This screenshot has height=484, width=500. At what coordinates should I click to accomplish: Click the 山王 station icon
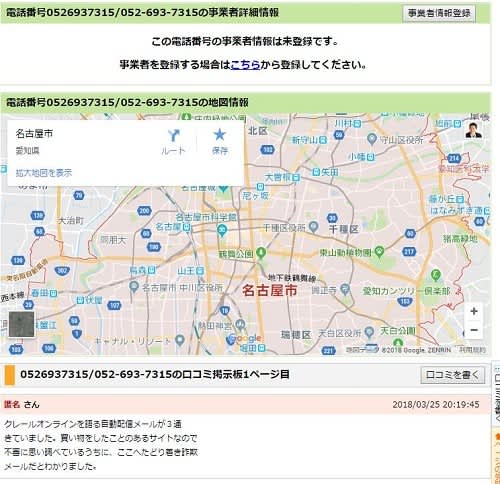200,271
